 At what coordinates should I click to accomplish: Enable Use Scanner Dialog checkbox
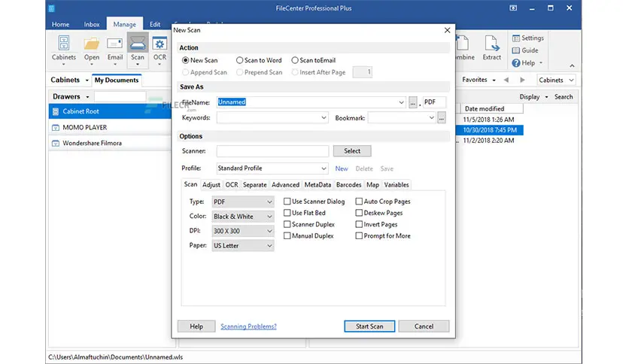pos(287,202)
